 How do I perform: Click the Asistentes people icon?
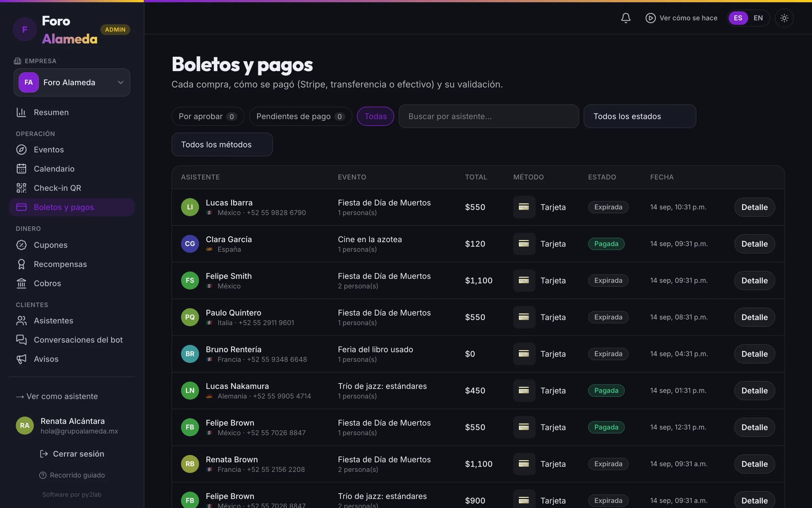(x=21, y=321)
